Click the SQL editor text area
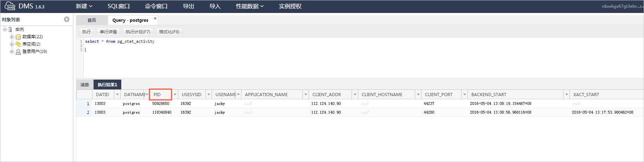Screen dimensions: 644x162 coord(363,58)
